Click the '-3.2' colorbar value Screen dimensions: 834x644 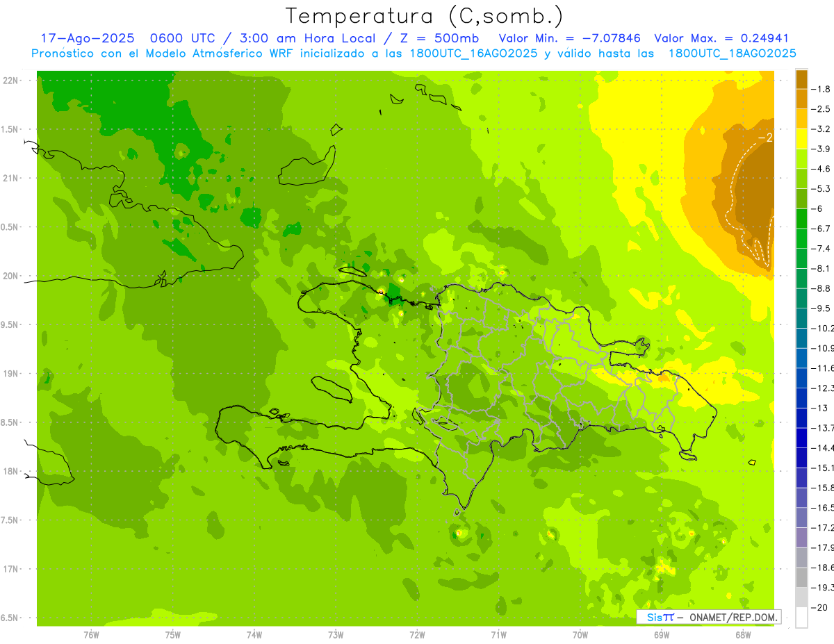tap(821, 129)
